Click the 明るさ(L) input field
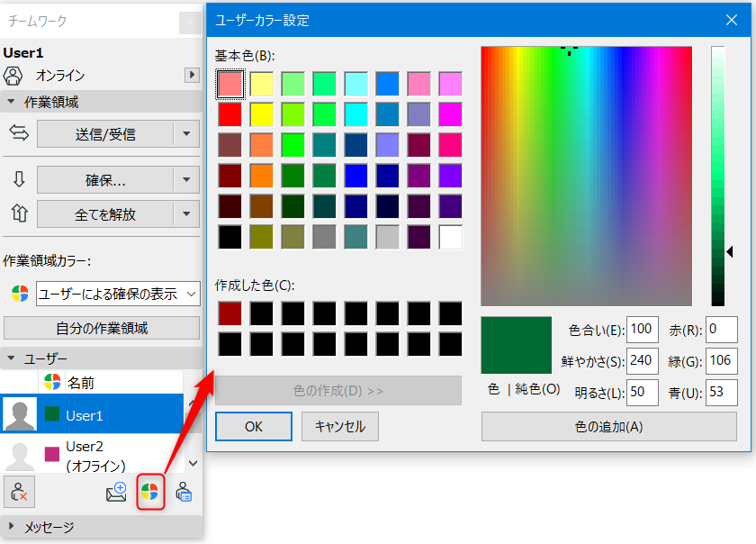 coord(643,393)
